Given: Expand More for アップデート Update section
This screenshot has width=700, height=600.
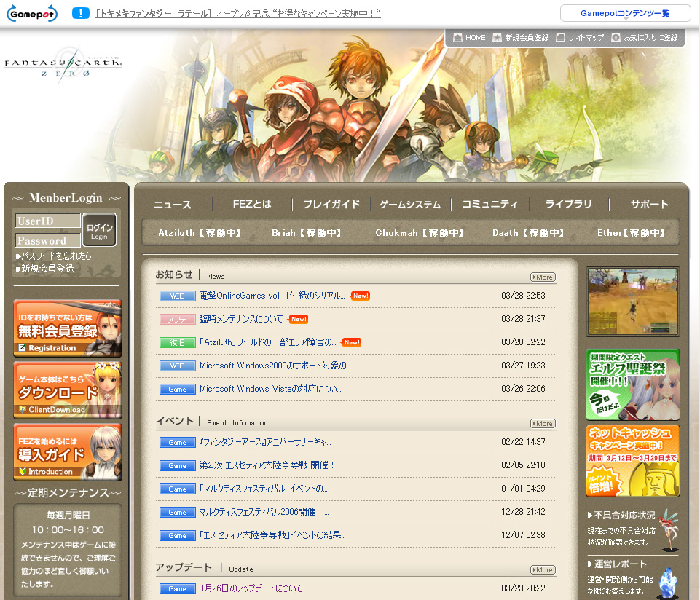Looking at the screenshot, I should (543, 569).
